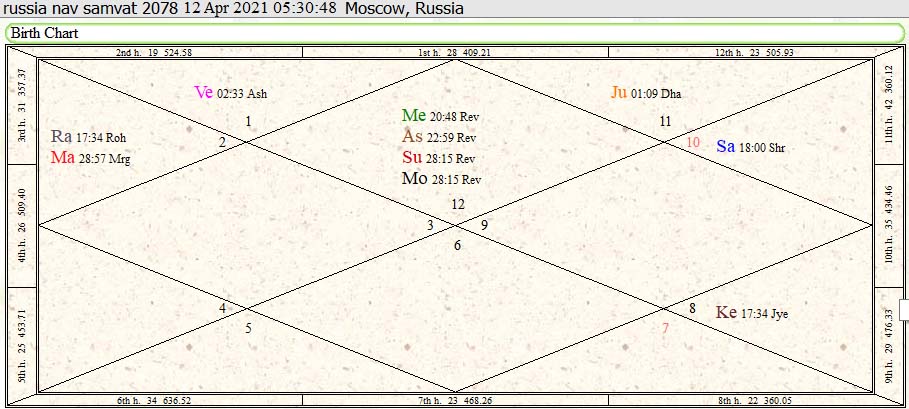Click Mars (Ma) at 28:57 Mrg
This screenshot has width=909, height=409.
(x=89, y=158)
